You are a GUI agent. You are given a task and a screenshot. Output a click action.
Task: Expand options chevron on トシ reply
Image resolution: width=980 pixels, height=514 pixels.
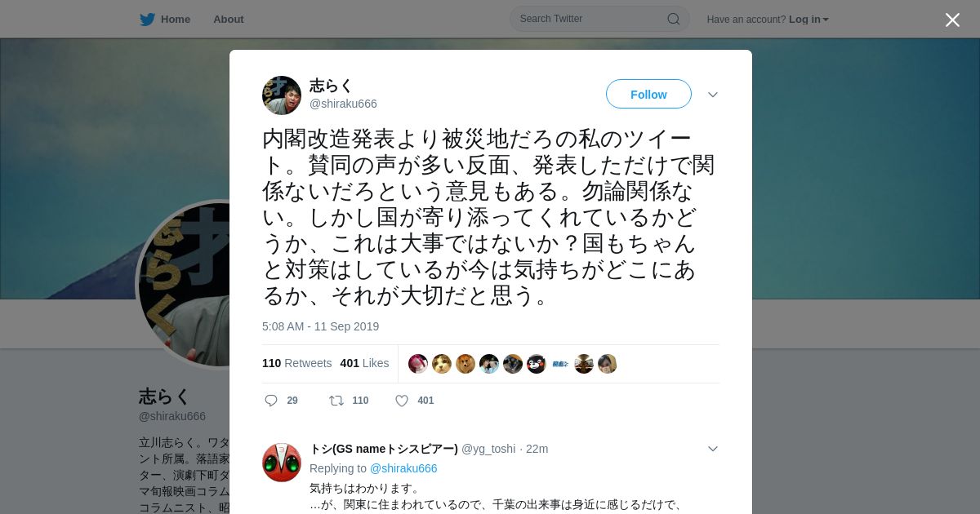point(713,449)
